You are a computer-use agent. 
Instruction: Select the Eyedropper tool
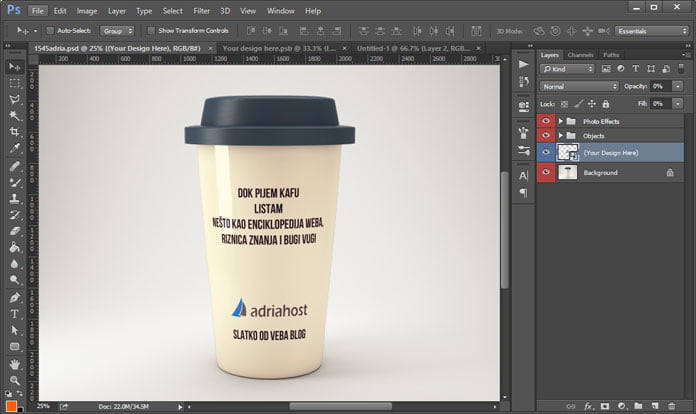coord(15,148)
